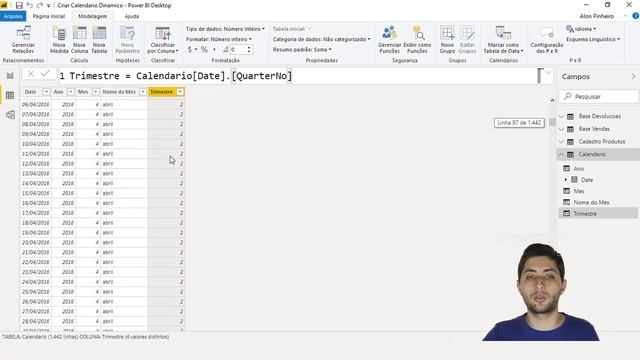Image resolution: width=640 pixels, height=360 pixels.
Task: Click the decimal places number field
Action: click(238, 49)
